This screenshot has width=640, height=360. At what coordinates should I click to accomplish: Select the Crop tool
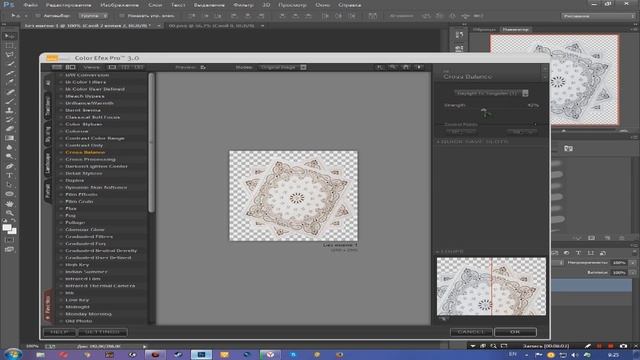click(x=9, y=73)
